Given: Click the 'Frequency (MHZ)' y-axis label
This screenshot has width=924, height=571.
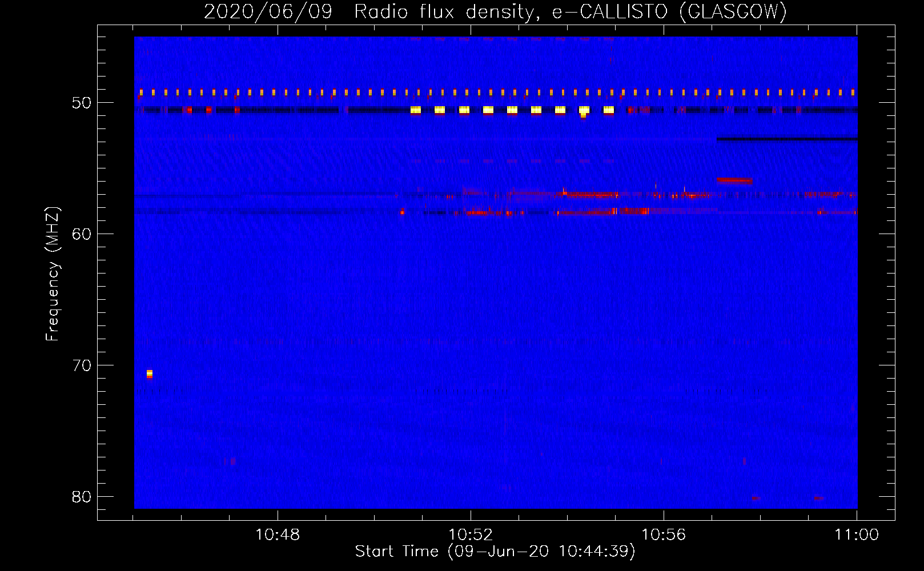Looking at the screenshot, I should (52, 274).
